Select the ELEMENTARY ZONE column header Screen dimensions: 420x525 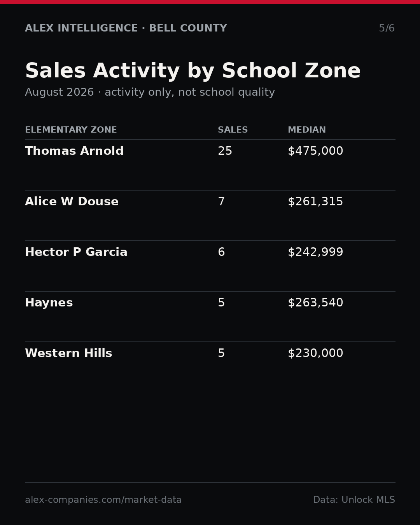[x=71, y=130]
